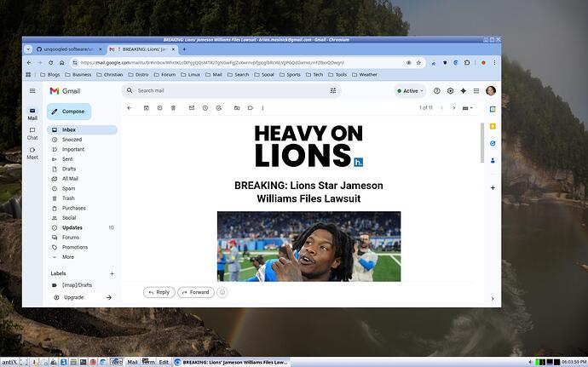The height and width of the screenshot is (367, 588).
Task: Open the Linux bookmark folder
Action: pos(191,75)
